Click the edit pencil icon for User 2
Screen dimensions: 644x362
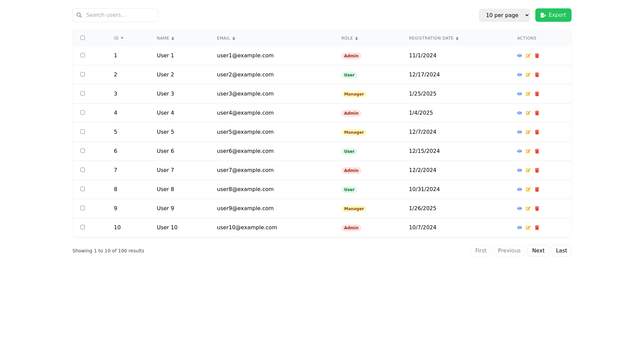[528, 75]
